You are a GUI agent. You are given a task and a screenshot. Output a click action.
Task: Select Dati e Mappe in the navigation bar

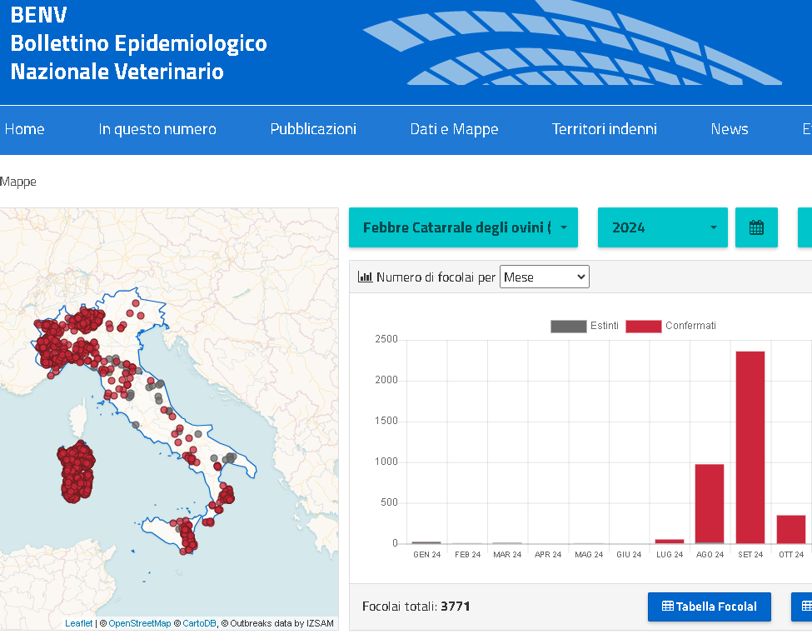click(x=454, y=129)
